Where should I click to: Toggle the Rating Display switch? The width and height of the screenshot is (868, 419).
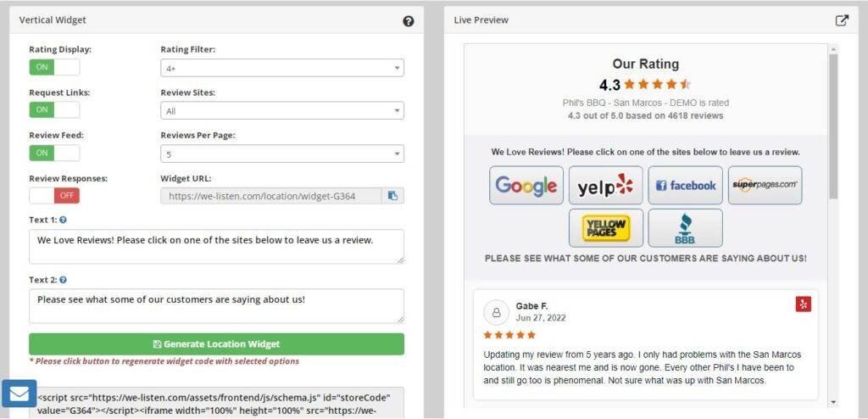coord(54,67)
